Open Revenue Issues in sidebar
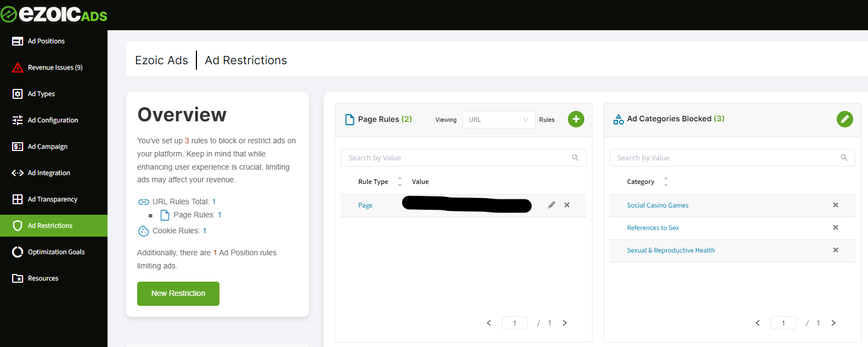868x347 pixels. (55, 68)
